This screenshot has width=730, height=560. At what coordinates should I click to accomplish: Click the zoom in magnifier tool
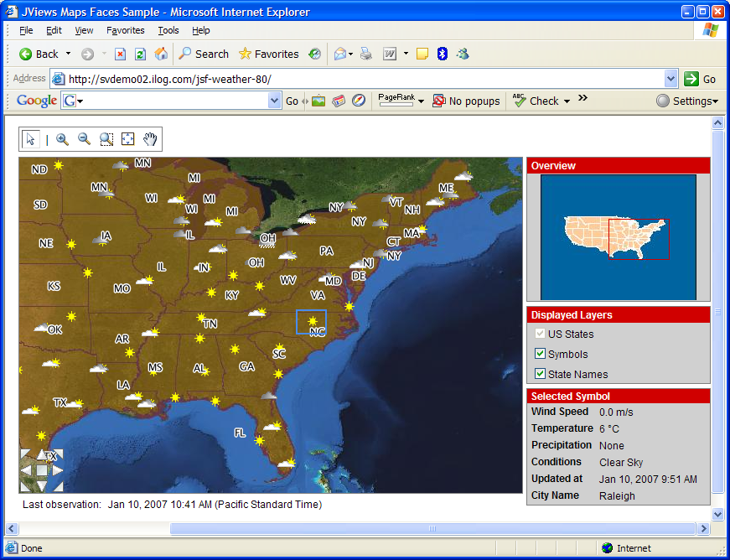pyautogui.click(x=62, y=139)
